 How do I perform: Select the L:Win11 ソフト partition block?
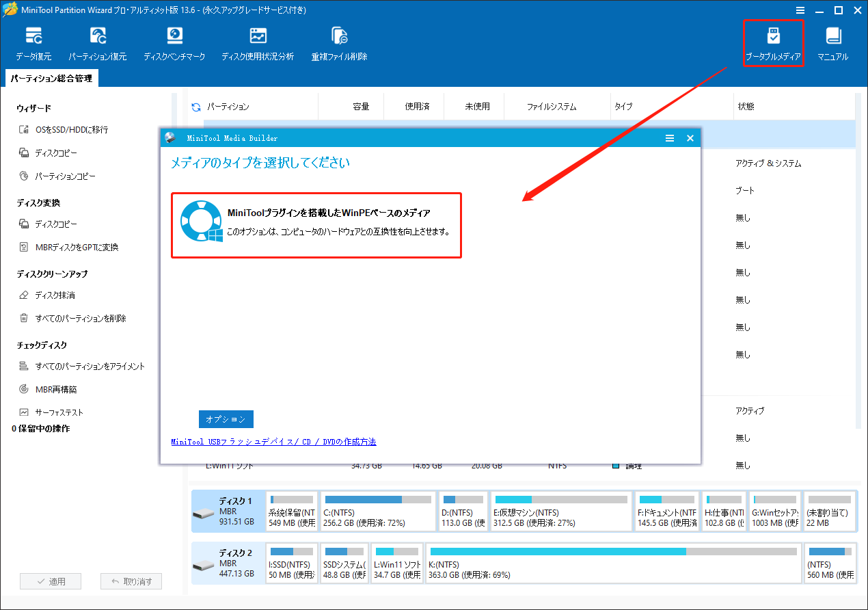pos(397,563)
